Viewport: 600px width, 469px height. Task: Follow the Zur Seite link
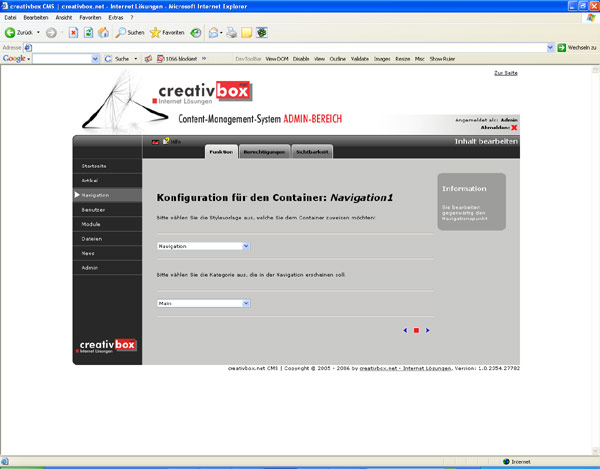coord(505,74)
